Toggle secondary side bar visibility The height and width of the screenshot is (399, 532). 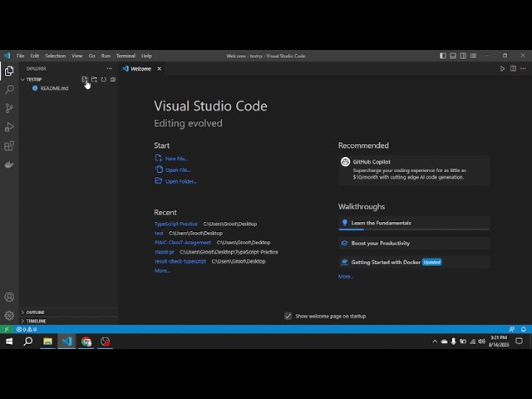pos(463,56)
